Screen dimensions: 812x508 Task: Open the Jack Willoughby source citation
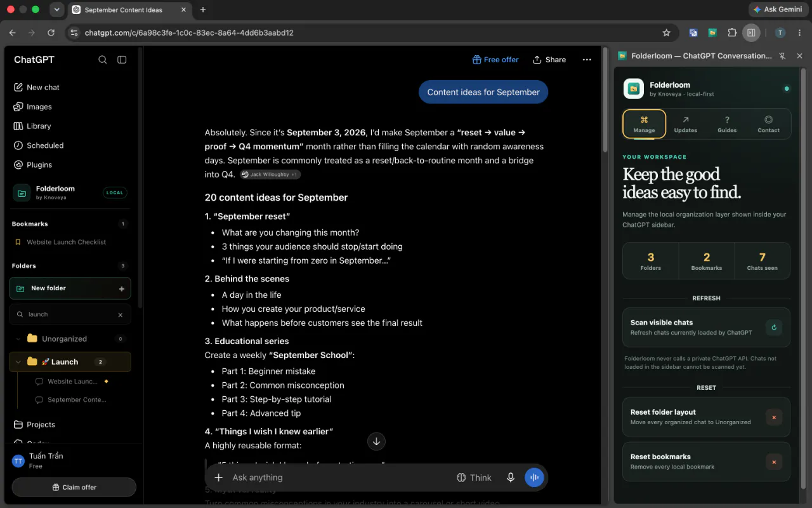270,175
